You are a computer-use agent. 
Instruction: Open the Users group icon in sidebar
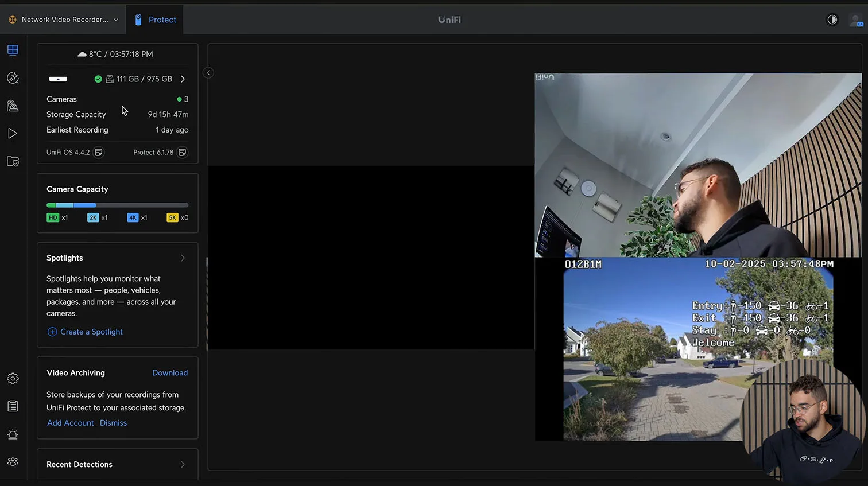point(13,462)
